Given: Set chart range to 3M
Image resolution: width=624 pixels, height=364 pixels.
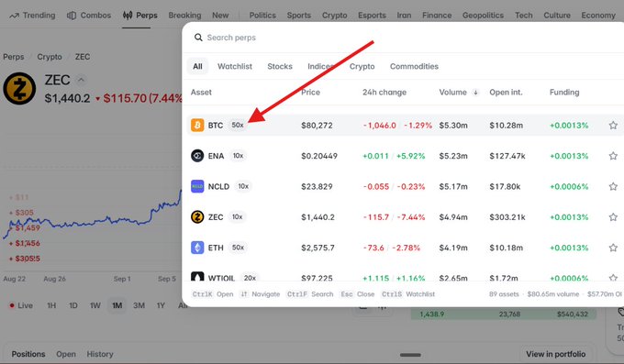Looking at the screenshot, I should pyautogui.click(x=139, y=305).
